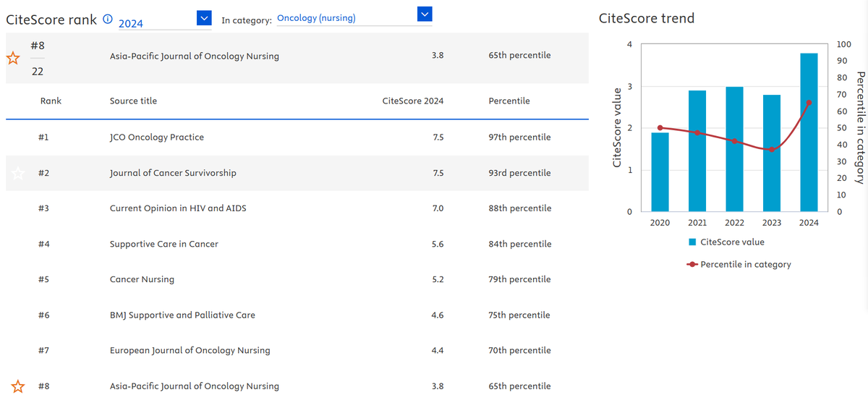
Task: Click the 2020 percentile point on trend line
Action: 660,128
